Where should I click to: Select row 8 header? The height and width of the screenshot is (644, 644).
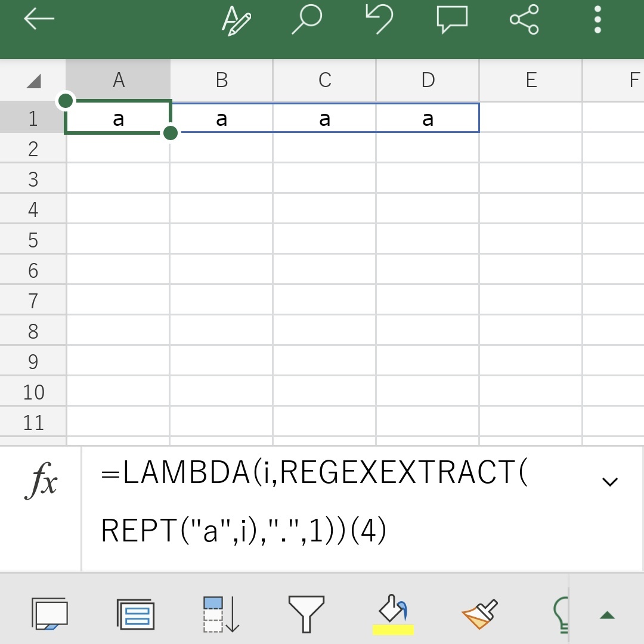click(x=33, y=331)
